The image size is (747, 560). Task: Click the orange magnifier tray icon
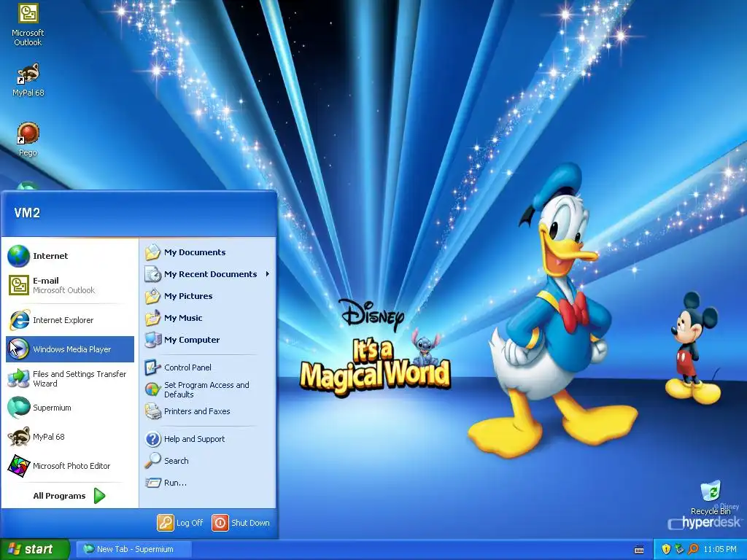[x=693, y=549]
